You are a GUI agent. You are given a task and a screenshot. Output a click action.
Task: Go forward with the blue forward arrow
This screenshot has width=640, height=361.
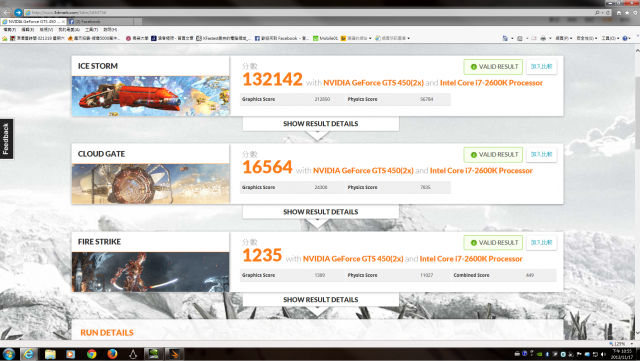18,13
